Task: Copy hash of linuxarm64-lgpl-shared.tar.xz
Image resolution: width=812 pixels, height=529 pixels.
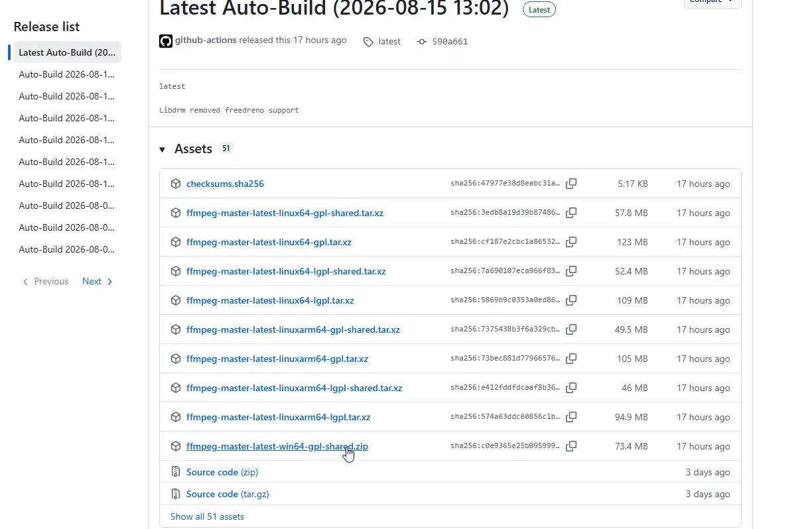Action: click(571, 388)
